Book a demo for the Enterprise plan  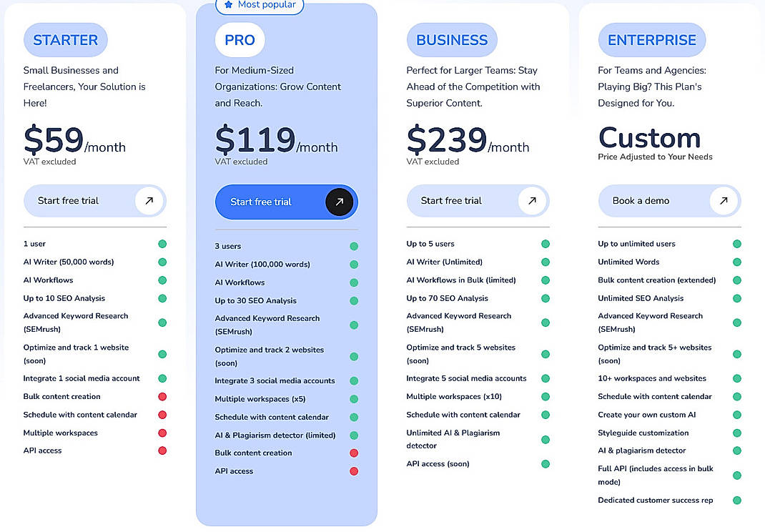(669, 201)
